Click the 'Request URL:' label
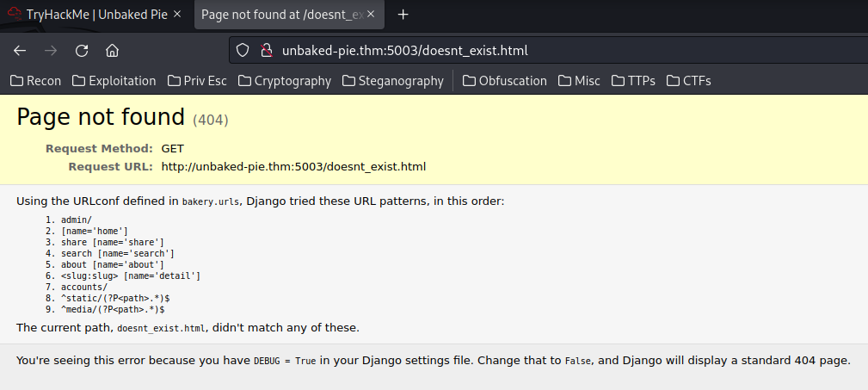This screenshot has height=390, width=868. 111,167
